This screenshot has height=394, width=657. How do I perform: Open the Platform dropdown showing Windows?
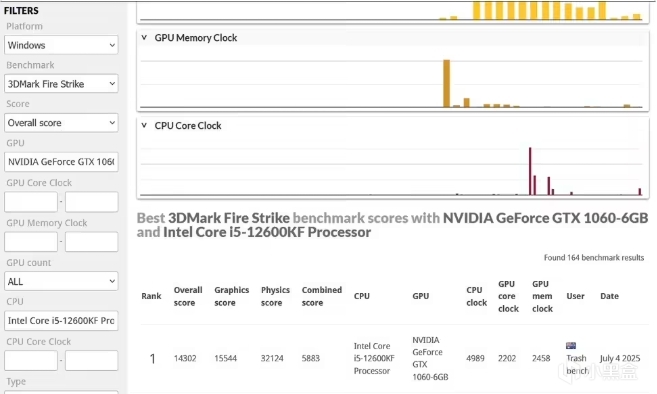pos(61,45)
